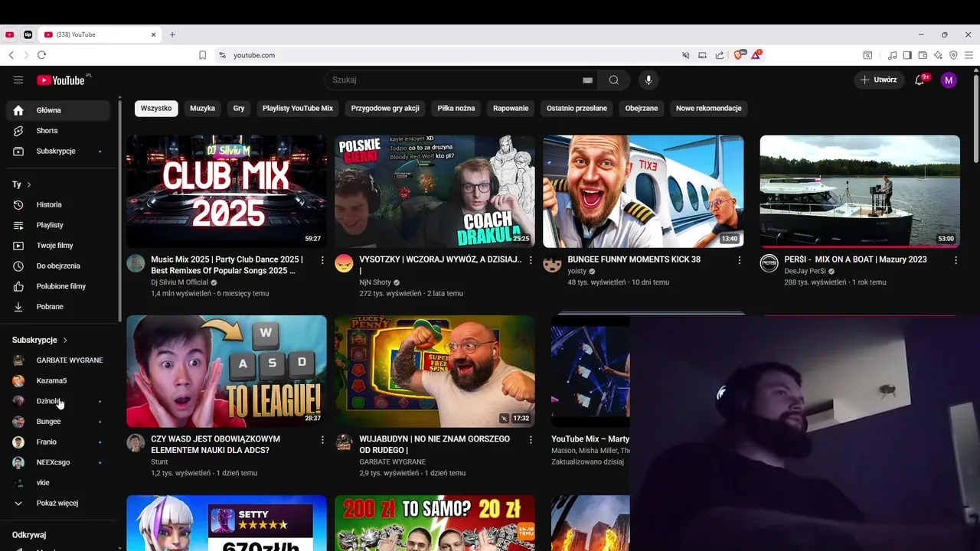
Task: Go to Główna in sidebar
Action: click(x=58, y=110)
